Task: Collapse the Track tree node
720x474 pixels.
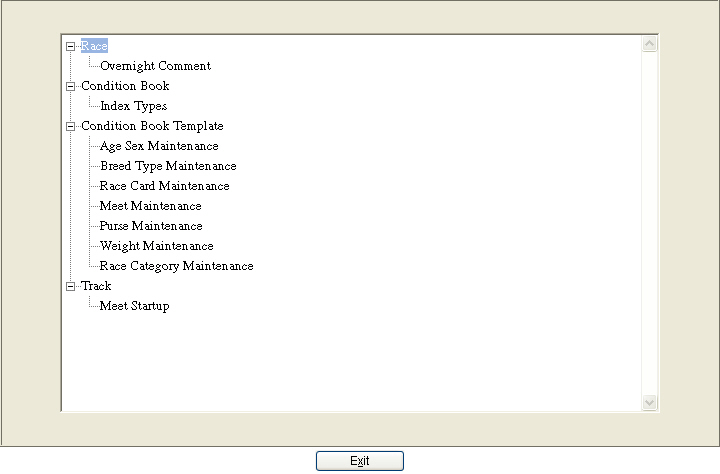Action: point(70,286)
